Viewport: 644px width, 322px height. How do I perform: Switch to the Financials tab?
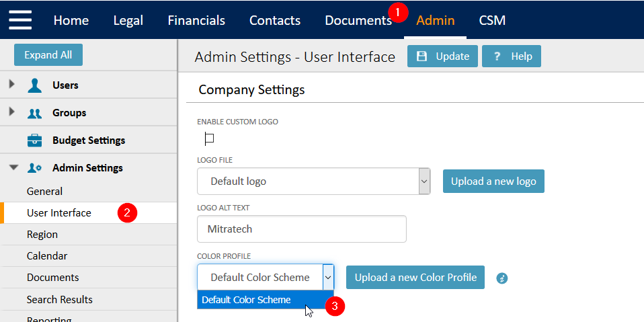(x=196, y=20)
